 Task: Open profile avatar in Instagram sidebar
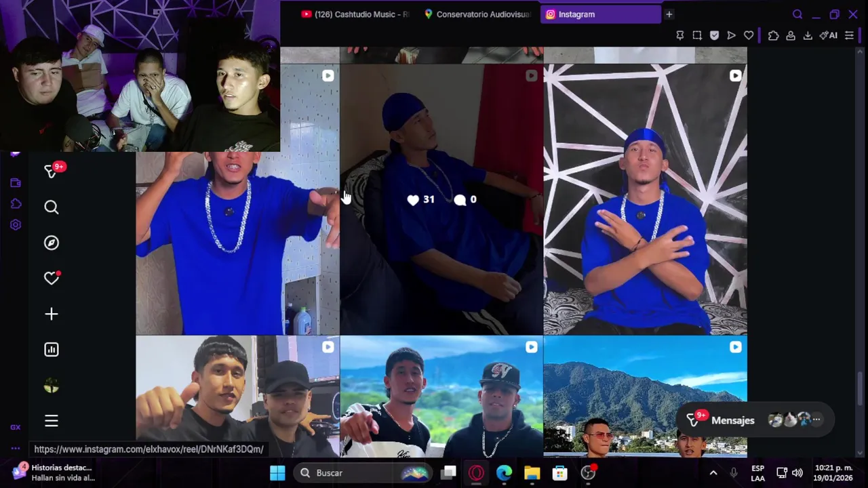[52, 385]
